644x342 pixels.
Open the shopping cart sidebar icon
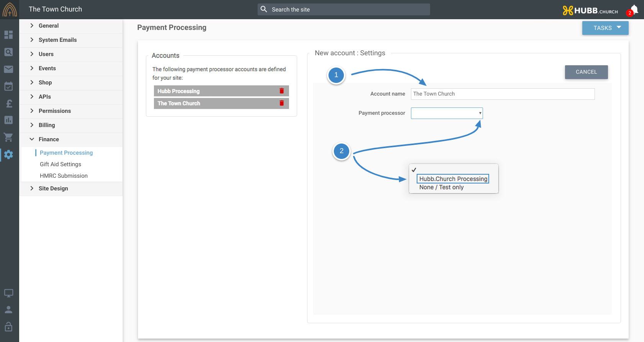(x=8, y=137)
